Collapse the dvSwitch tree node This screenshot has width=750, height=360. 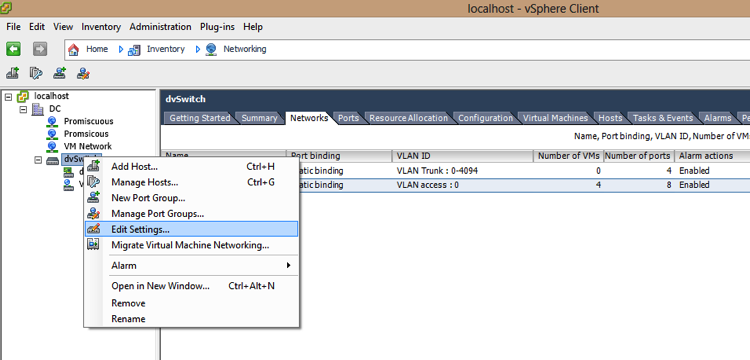click(38, 160)
